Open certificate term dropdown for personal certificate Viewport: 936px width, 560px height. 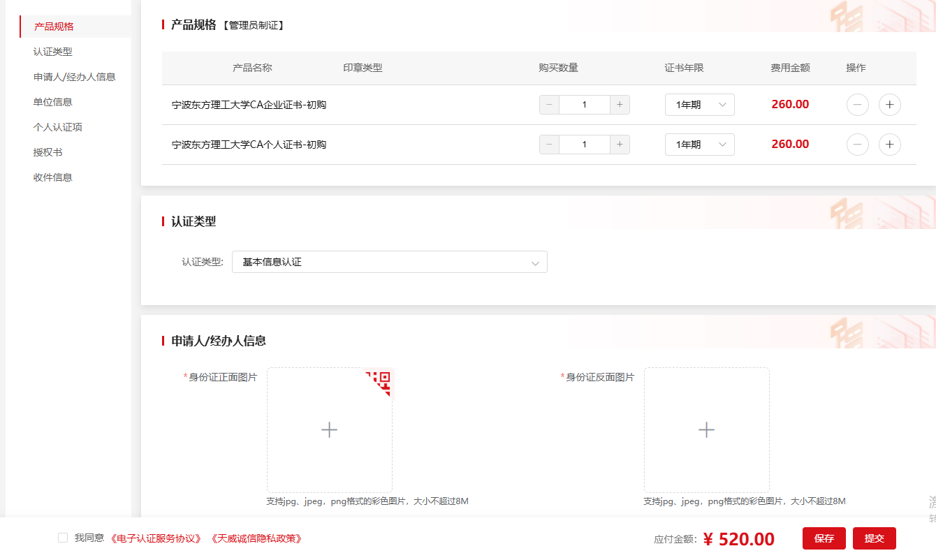coord(699,145)
